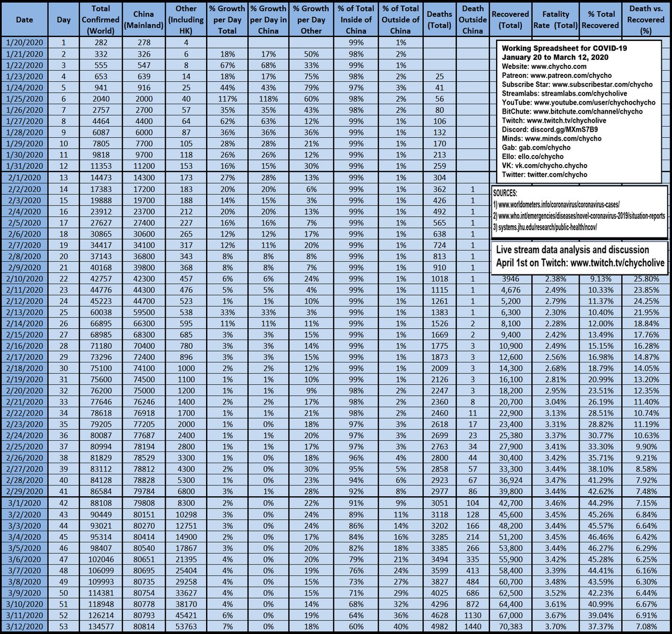672x634 pixels.
Task: Click the Death Outside China header
Action: 473,20
